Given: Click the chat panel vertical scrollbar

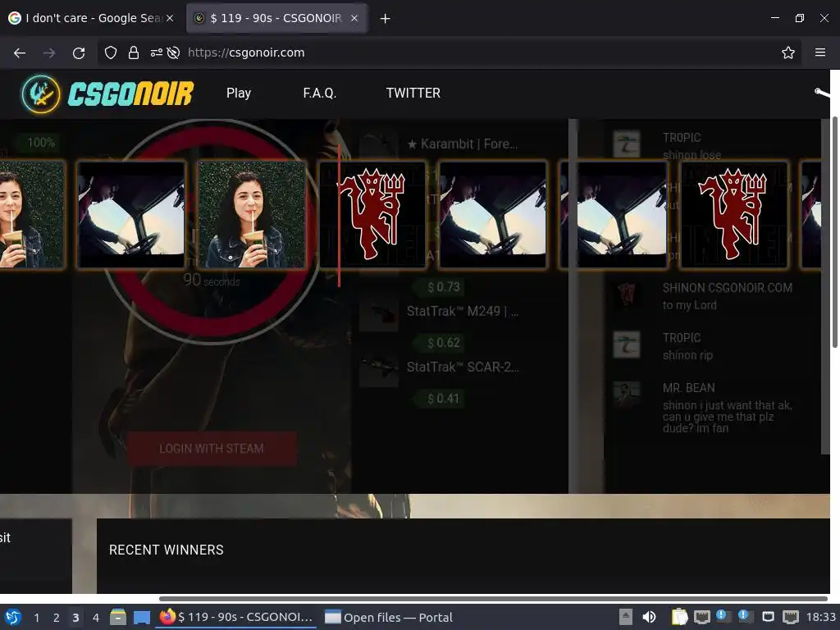Looking at the screenshot, I should 825,286.
